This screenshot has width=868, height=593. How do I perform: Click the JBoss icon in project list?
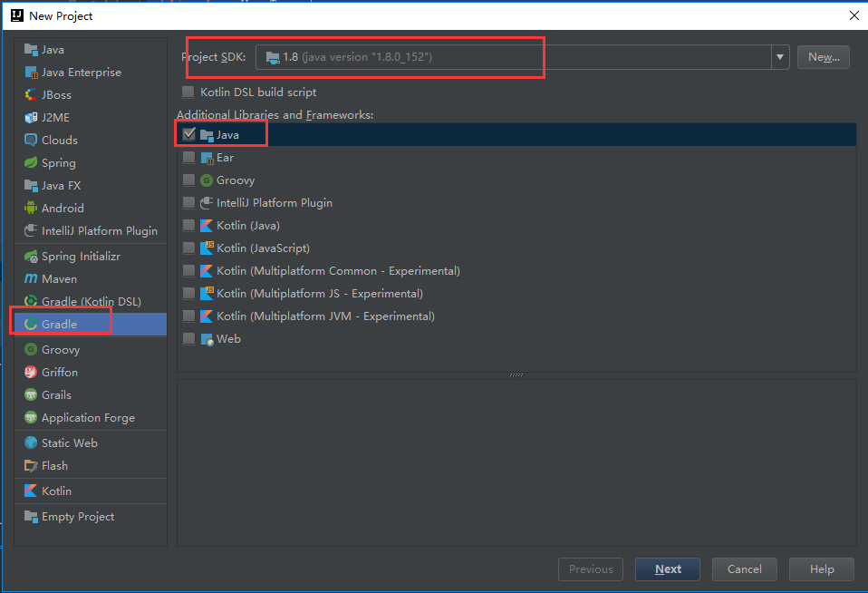point(31,95)
